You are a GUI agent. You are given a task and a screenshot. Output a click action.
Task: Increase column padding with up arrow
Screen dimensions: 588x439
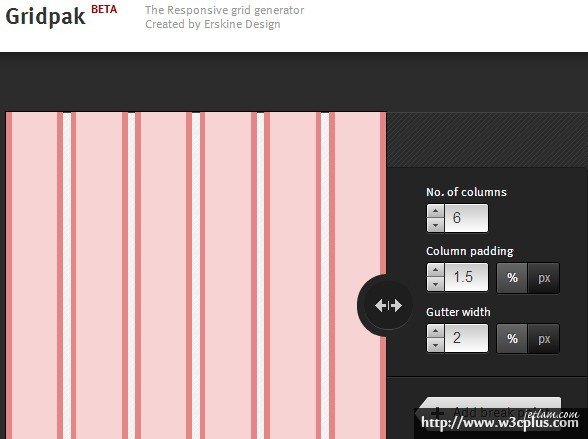(435, 270)
